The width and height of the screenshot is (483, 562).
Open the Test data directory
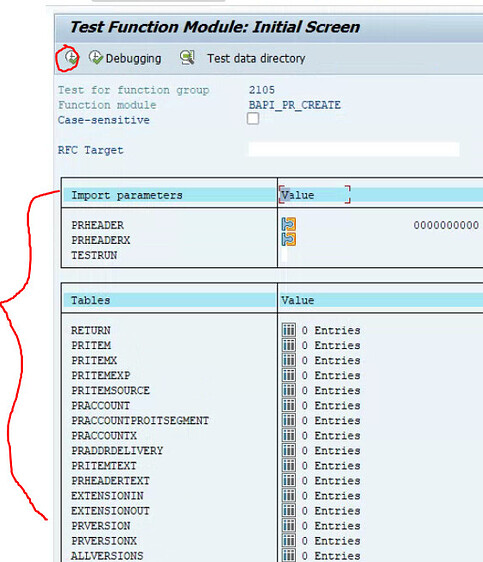tap(256, 58)
